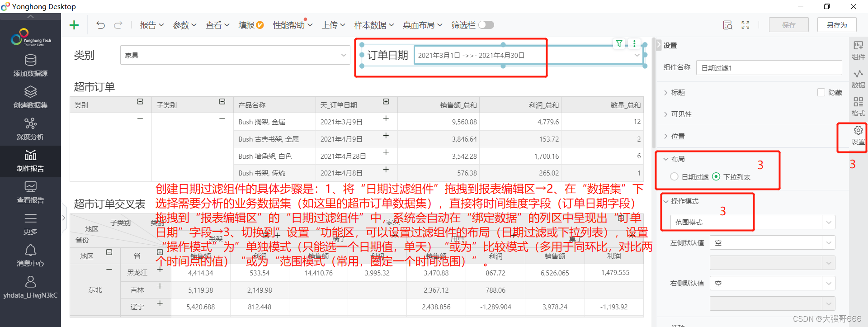Image resolution: width=868 pixels, height=327 pixels.
Task: Expand the 天_订单日期 column header
Action: tap(386, 102)
